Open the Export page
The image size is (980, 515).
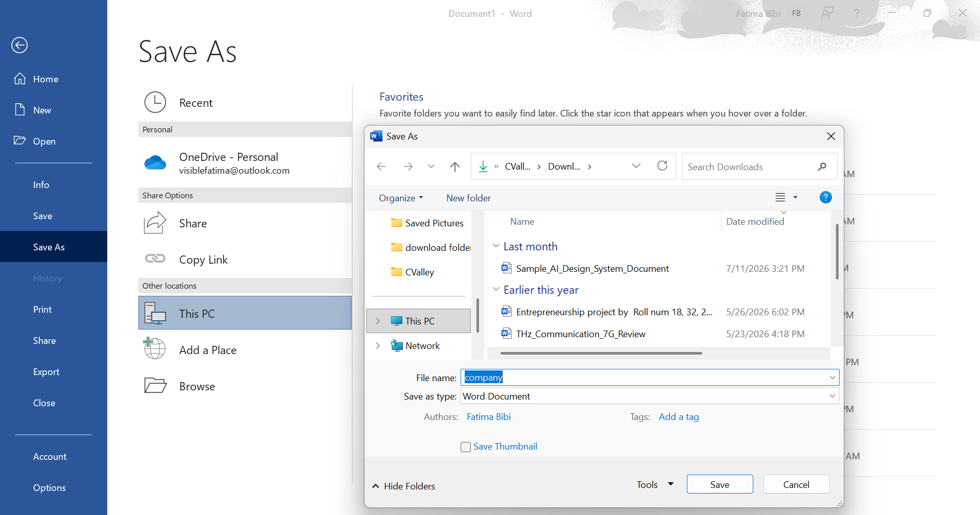[x=54, y=371]
